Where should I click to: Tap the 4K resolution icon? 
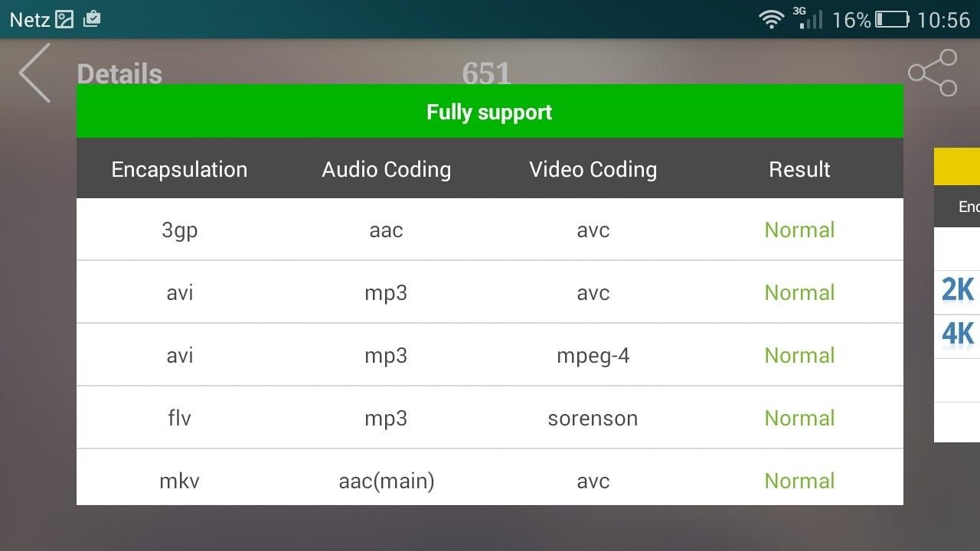[x=959, y=334]
